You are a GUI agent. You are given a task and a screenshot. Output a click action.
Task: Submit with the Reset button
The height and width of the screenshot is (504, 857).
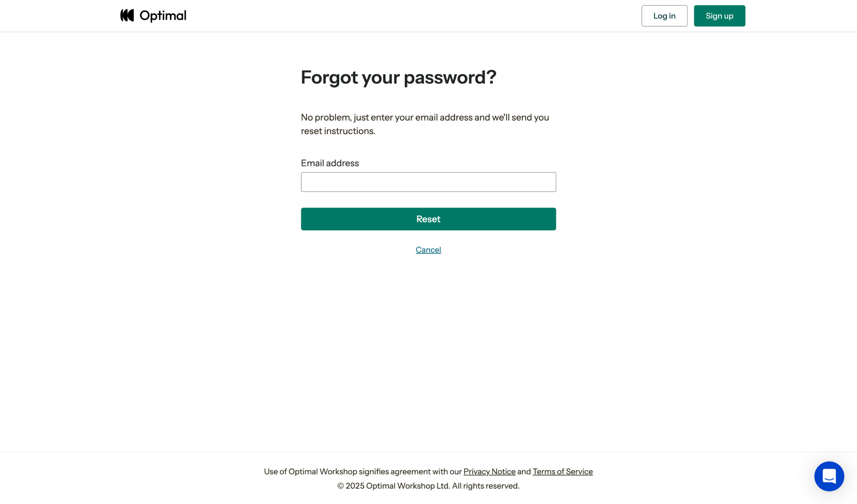428,219
